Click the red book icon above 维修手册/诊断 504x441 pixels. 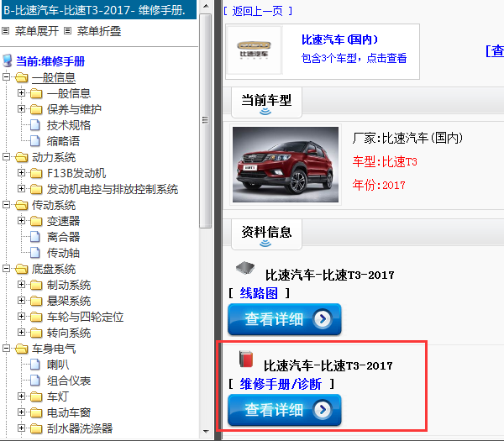tap(246, 359)
